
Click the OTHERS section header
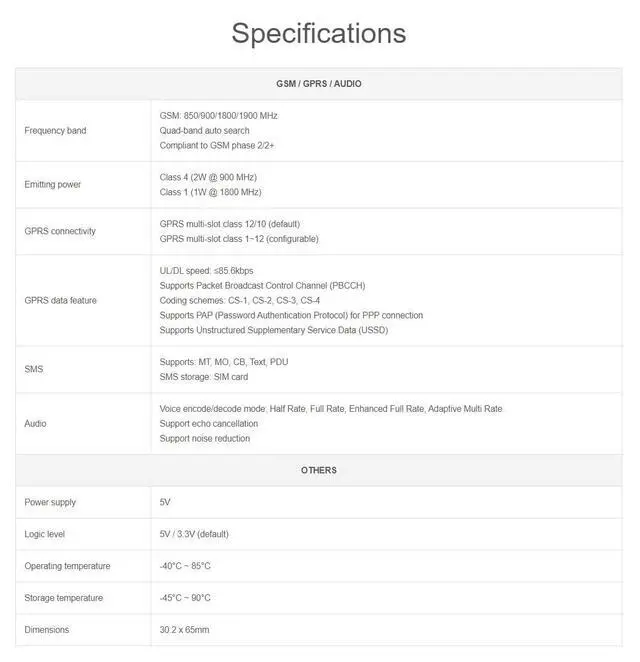(x=319, y=470)
